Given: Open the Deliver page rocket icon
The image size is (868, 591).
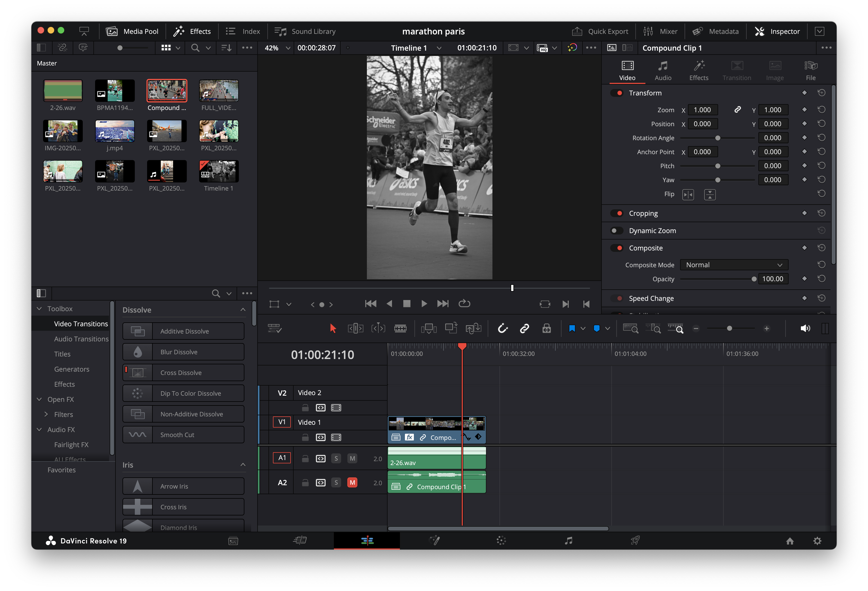Looking at the screenshot, I should click(635, 541).
